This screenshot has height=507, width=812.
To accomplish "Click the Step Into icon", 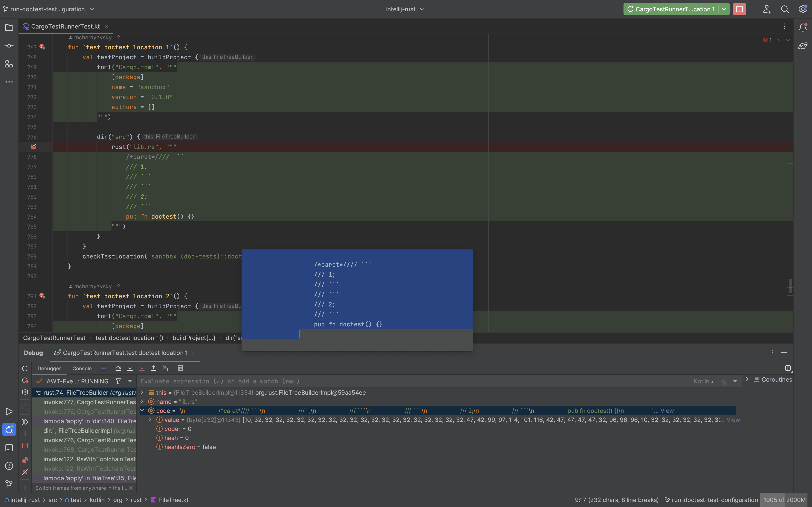I will (130, 368).
